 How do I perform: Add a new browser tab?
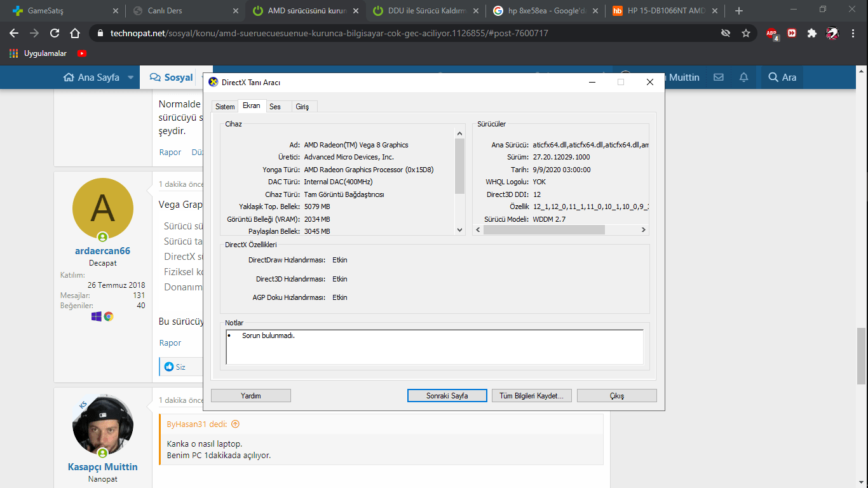coord(738,11)
